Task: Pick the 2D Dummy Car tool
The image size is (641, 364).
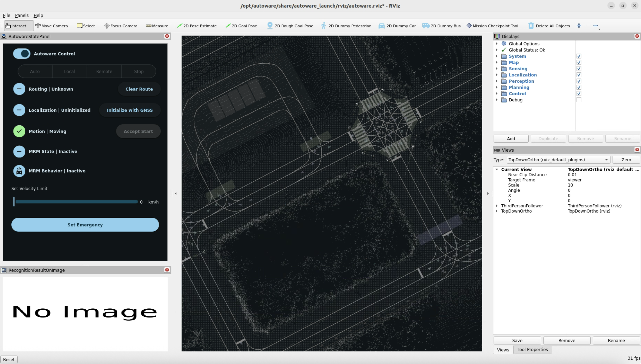Action: [397, 26]
